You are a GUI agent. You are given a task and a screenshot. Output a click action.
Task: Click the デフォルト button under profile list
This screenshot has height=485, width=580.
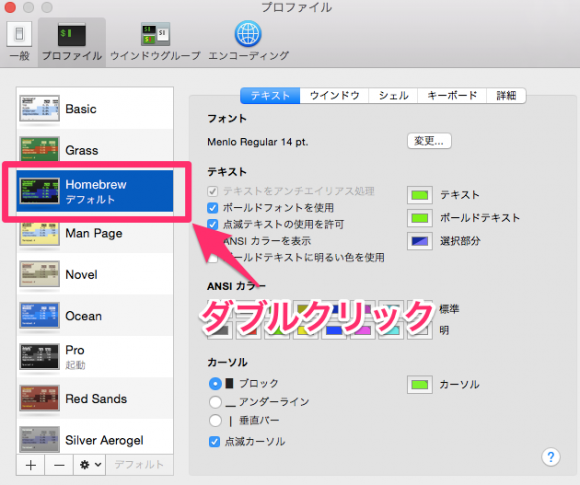(x=139, y=465)
